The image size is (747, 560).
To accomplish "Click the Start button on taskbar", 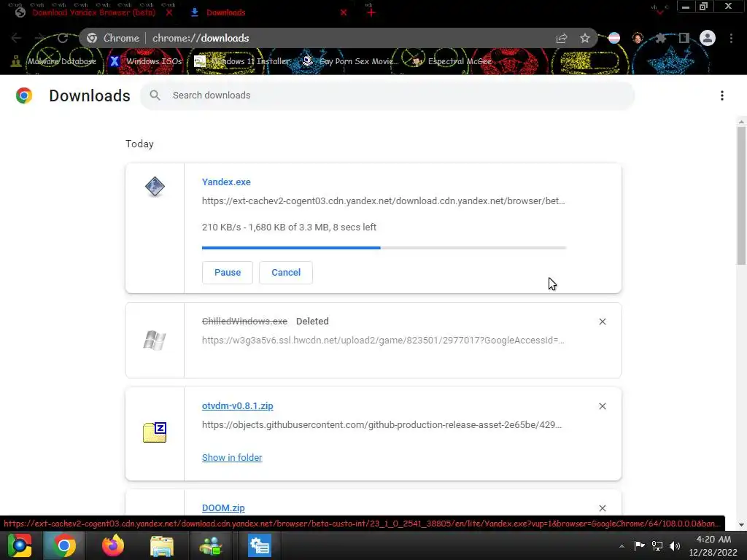I will point(20,545).
